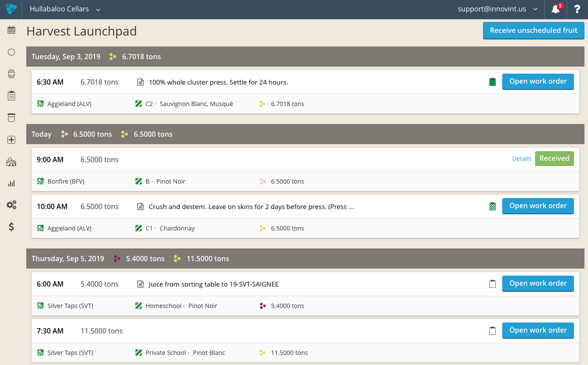Click the block icon next to Homeschool Pinot Noir
Image resolution: width=588 pixels, height=365 pixels.
(x=138, y=306)
